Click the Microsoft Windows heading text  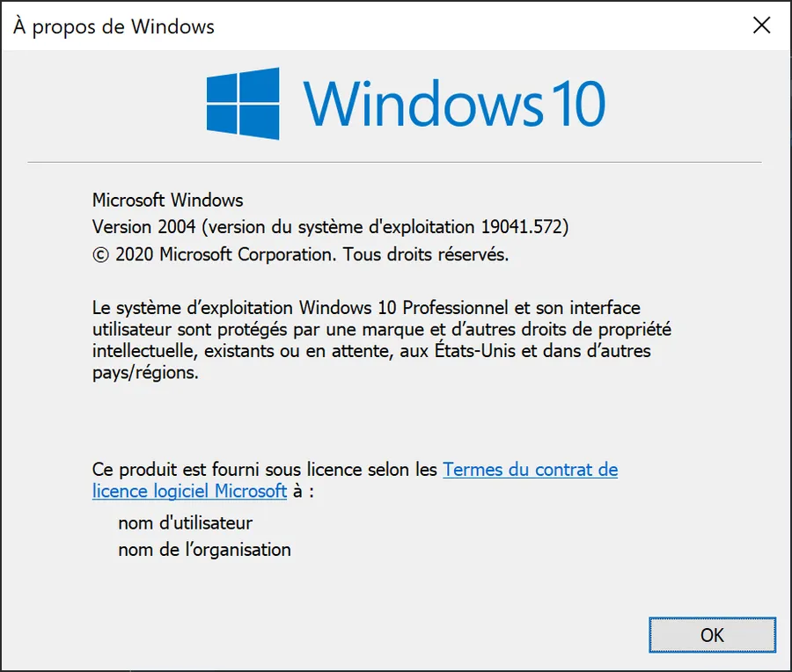click(168, 201)
